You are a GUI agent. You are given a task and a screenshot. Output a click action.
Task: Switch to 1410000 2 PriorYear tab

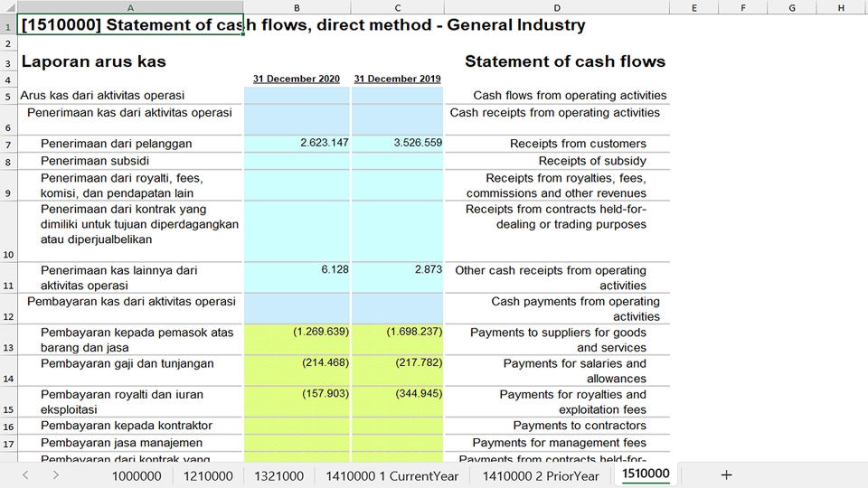pyautogui.click(x=541, y=476)
